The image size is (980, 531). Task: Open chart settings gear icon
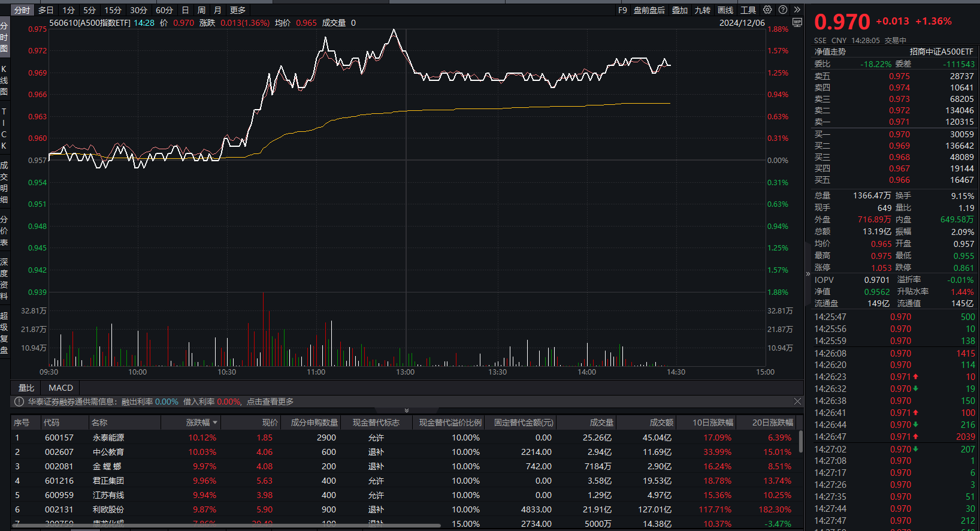pyautogui.click(x=767, y=10)
